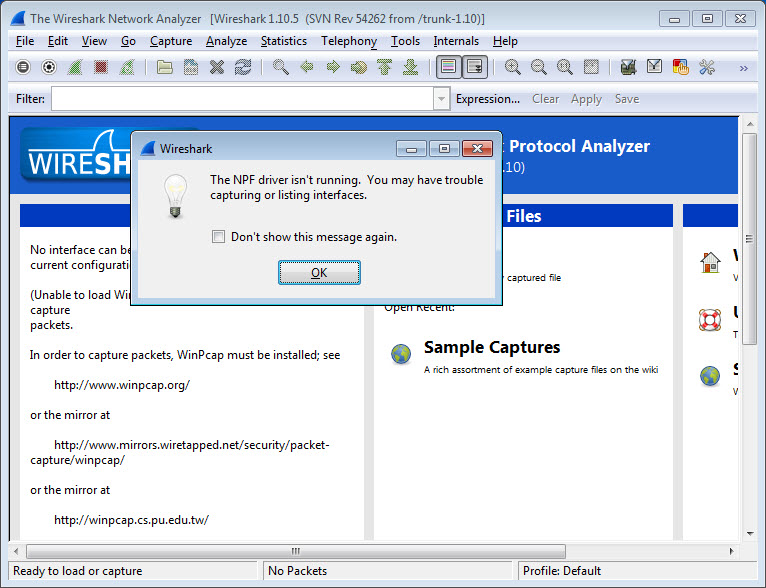Viewport: 766px width, 588px height.
Task: Edit capture filters toolbar icon
Action: tap(628, 67)
